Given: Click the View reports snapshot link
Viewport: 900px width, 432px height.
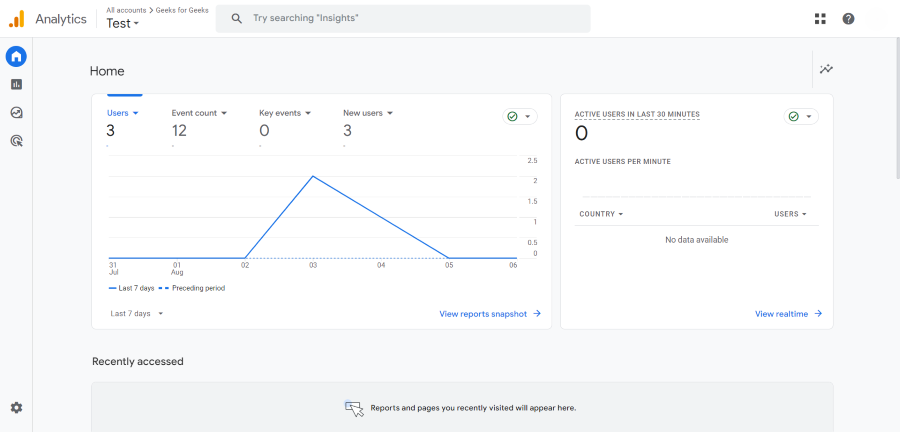Looking at the screenshot, I should click(x=489, y=314).
